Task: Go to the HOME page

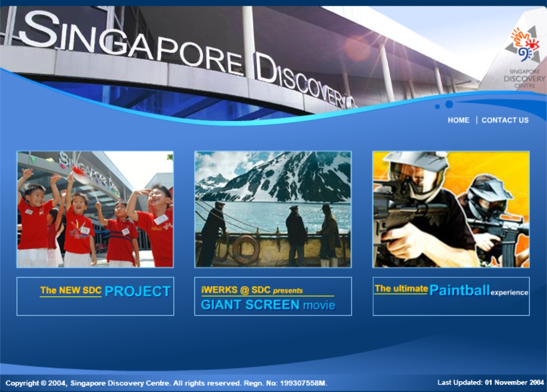Action: 458,120
